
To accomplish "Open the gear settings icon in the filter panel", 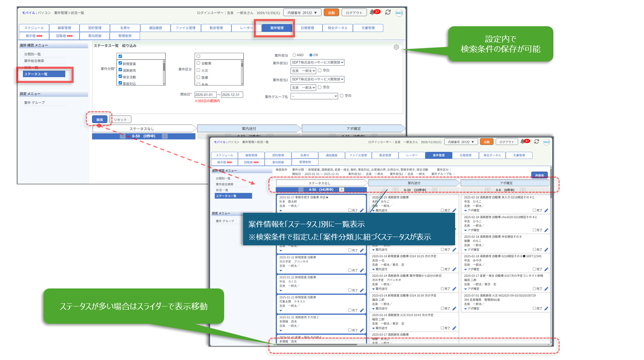I will (x=396, y=47).
